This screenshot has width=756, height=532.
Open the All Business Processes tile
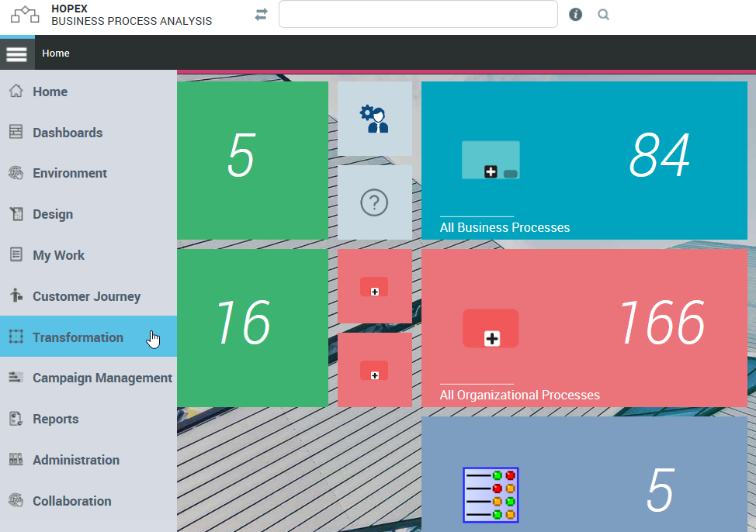(x=584, y=161)
